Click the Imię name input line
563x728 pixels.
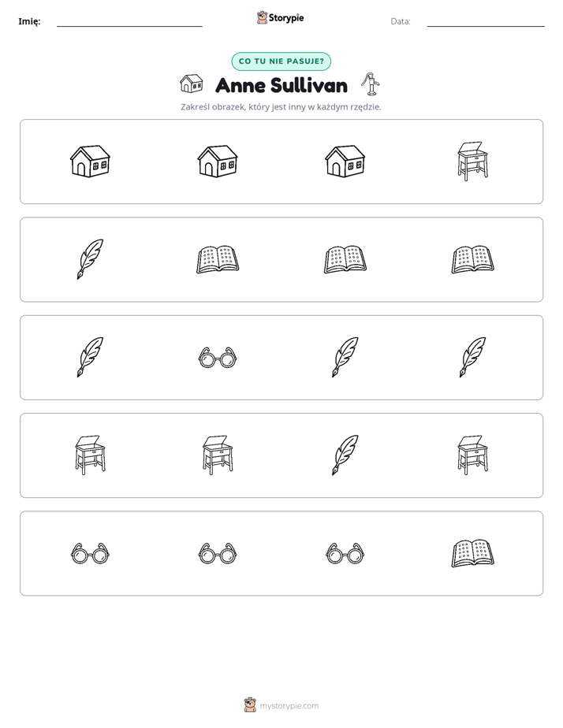click(129, 22)
